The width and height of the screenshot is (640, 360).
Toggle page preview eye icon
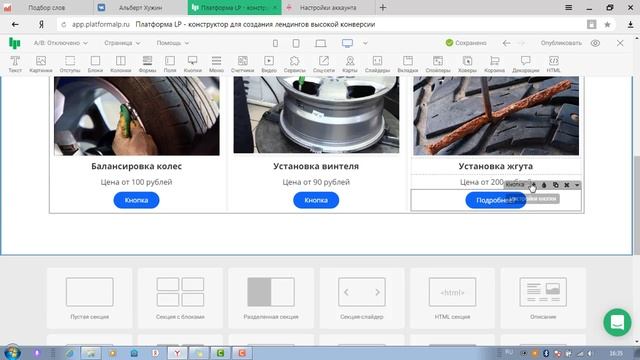tap(596, 43)
